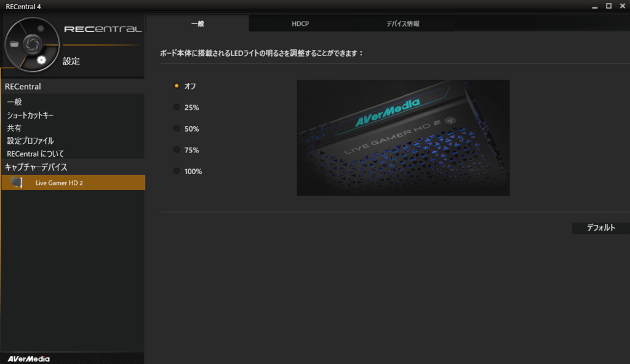This screenshot has height=364, width=630.
Task: Click the AVerMedia logo at the bottom left
Action: [x=28, y=359]
